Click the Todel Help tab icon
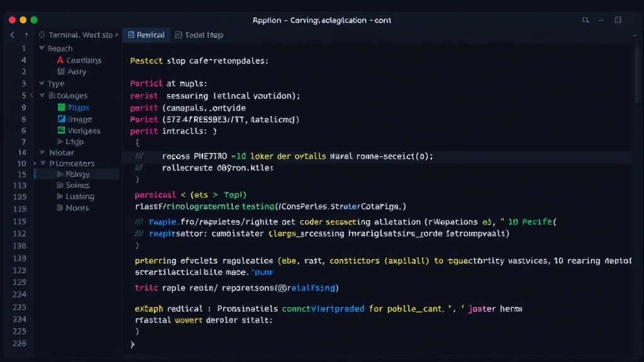Viewport: 644px width, 362px height. tap(179, 35)
